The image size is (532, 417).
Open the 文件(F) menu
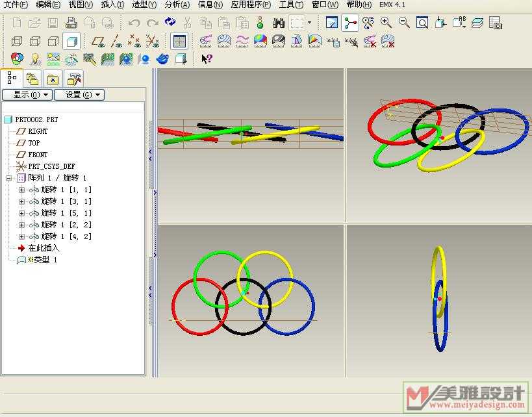pyautogui.click(x=16, y=5)
